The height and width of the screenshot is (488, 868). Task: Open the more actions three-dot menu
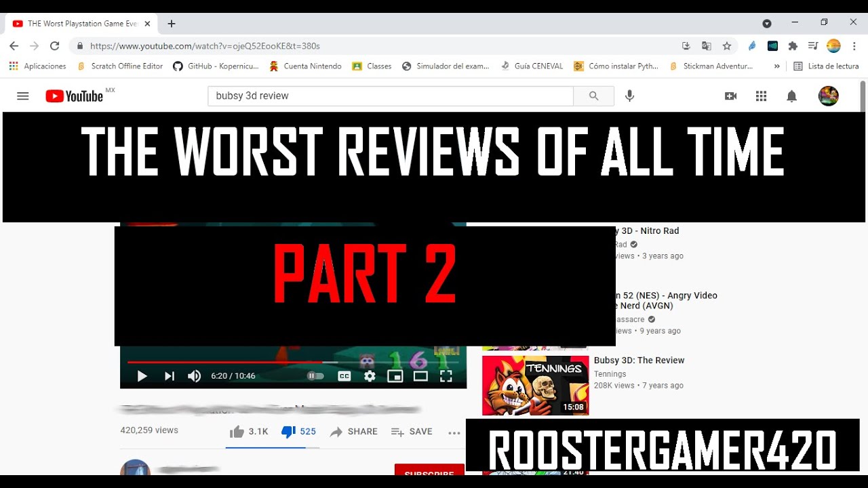pos(454,432)
